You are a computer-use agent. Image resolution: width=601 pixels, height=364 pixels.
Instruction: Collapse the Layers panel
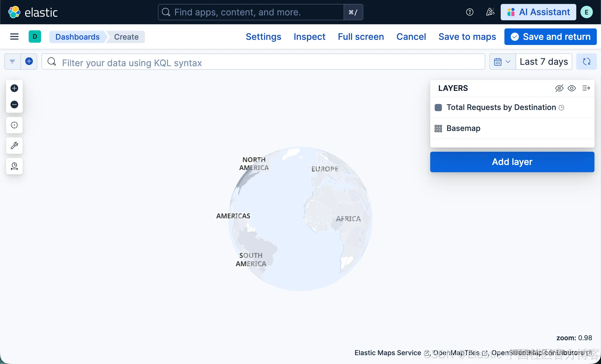pos(586,88)
